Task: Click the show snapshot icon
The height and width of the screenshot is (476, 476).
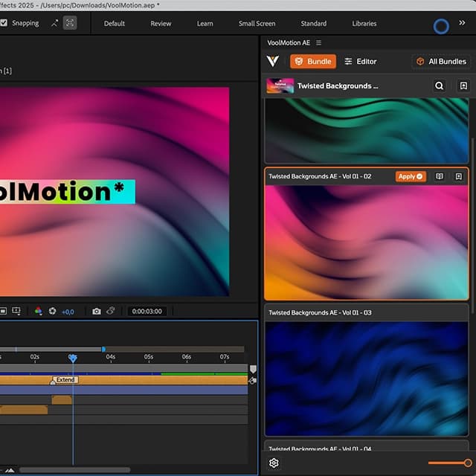Action: pos(111,311)
